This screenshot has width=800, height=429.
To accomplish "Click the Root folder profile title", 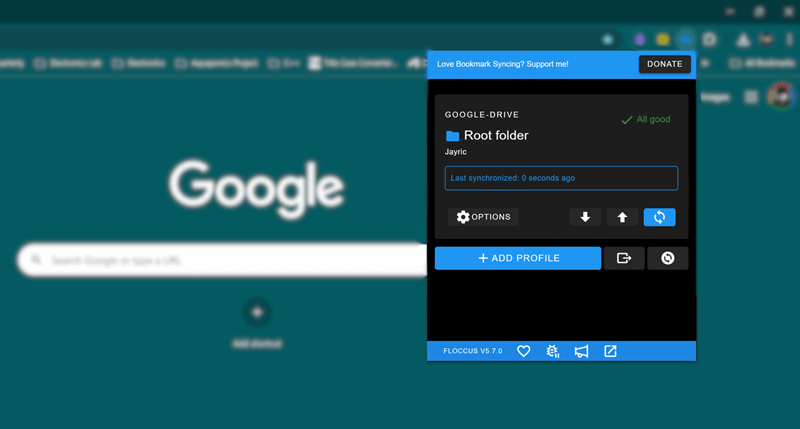I will 496,135.
